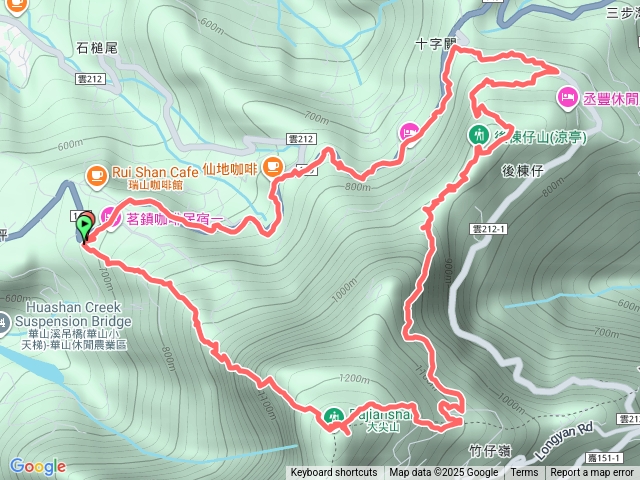The width and height of the screenshot is (640, 480).
Task: Click the Dajianshan 大尖山 hiking icon
Action: point(334,417)
